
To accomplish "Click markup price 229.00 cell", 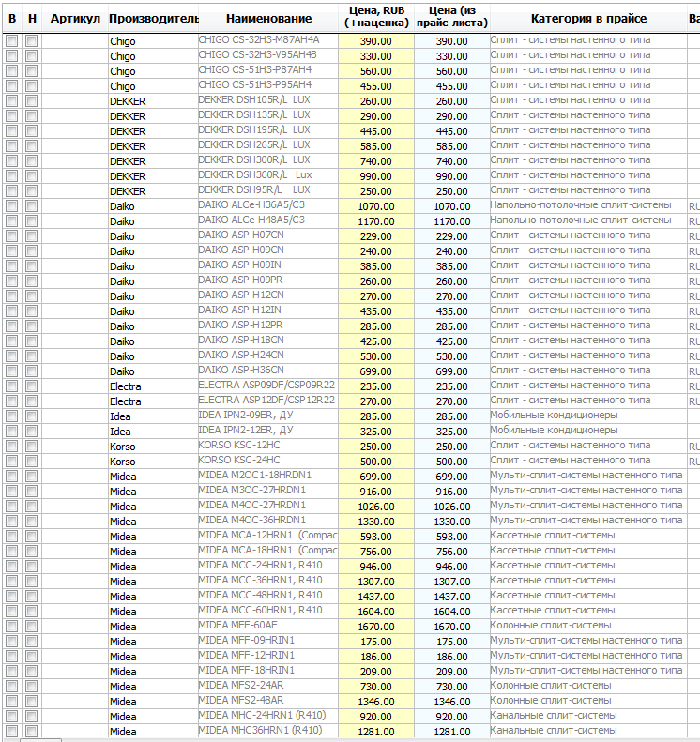I will coord(376,236).
